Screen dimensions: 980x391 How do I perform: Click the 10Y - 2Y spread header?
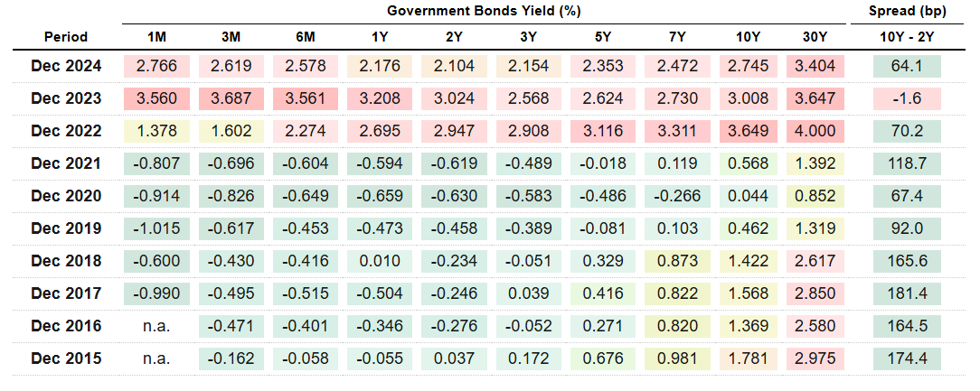click(x=908, y=37)
